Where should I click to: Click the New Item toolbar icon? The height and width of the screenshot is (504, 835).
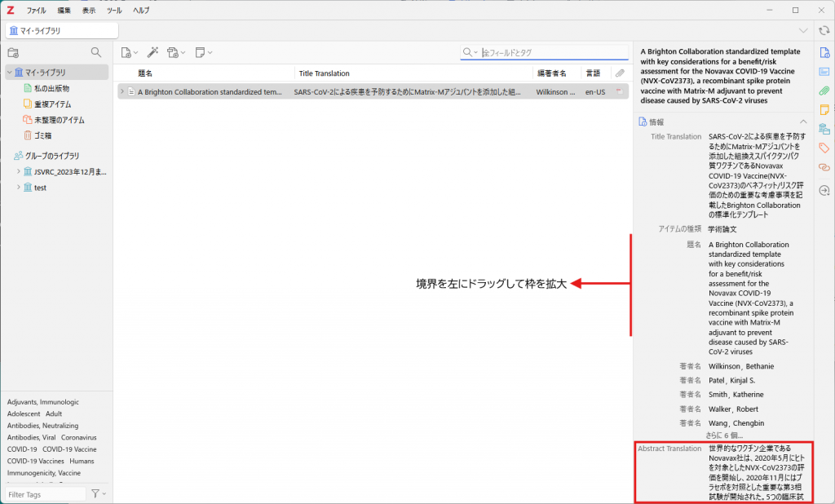(129, 52)
